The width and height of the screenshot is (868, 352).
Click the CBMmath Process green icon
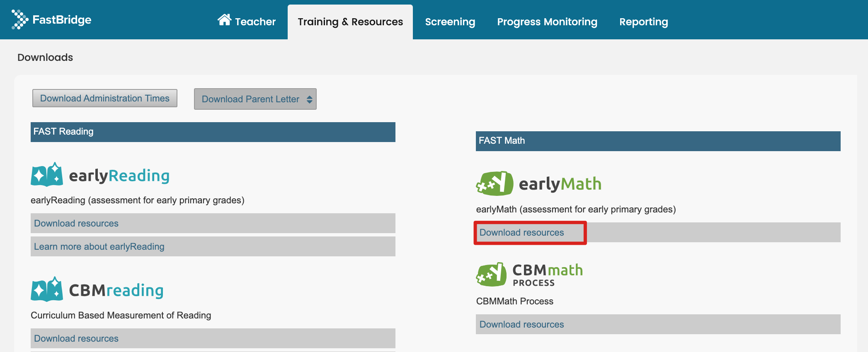click(x=491, y=275)
